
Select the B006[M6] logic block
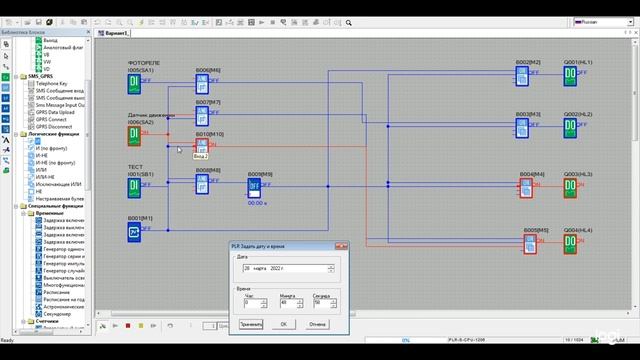[202, 84]
